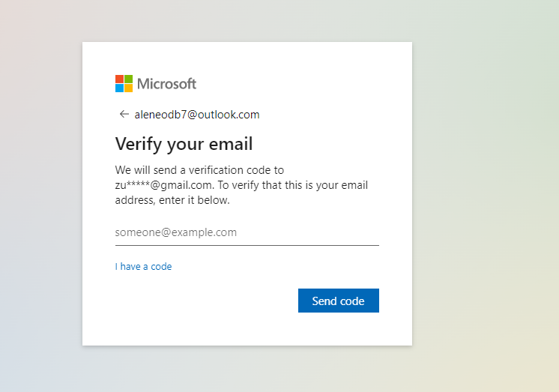Image resolution: width=559 pixels, height=392 pixels.
Task: Click the blue Send code button
Action: [x=339, y=301]
